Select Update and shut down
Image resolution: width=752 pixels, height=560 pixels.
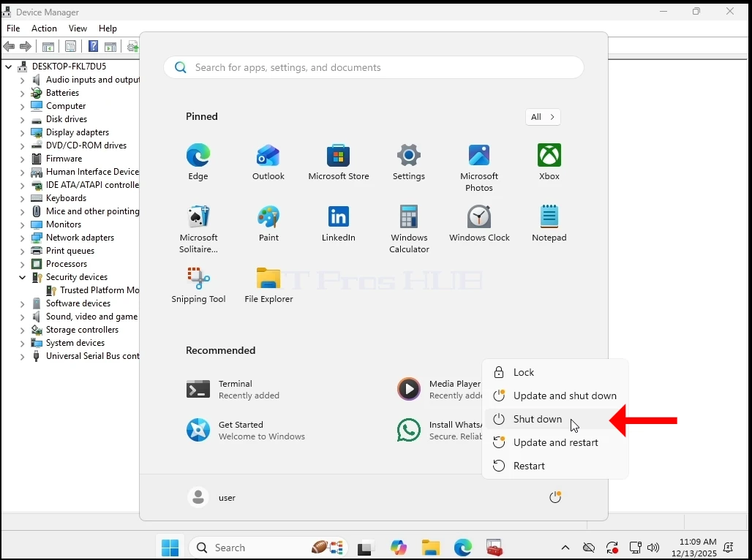coord(555,396)
